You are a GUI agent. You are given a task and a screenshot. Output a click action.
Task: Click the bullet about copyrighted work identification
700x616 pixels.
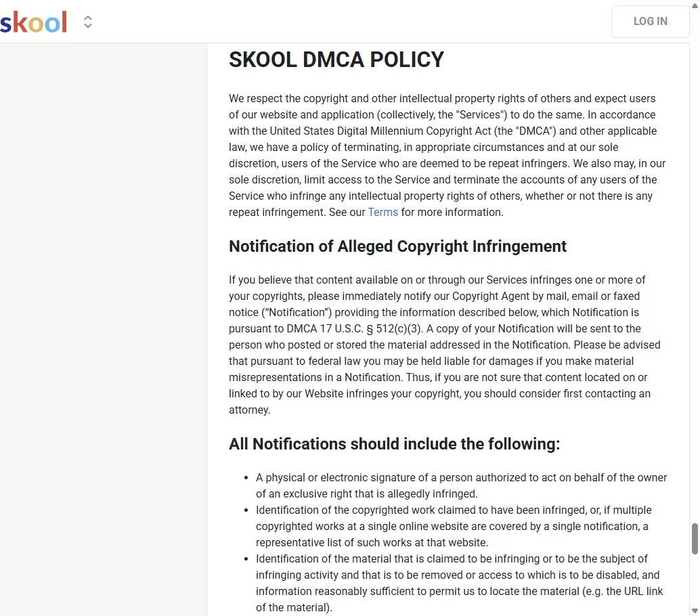pyautogui.click(x=454, y=526)
